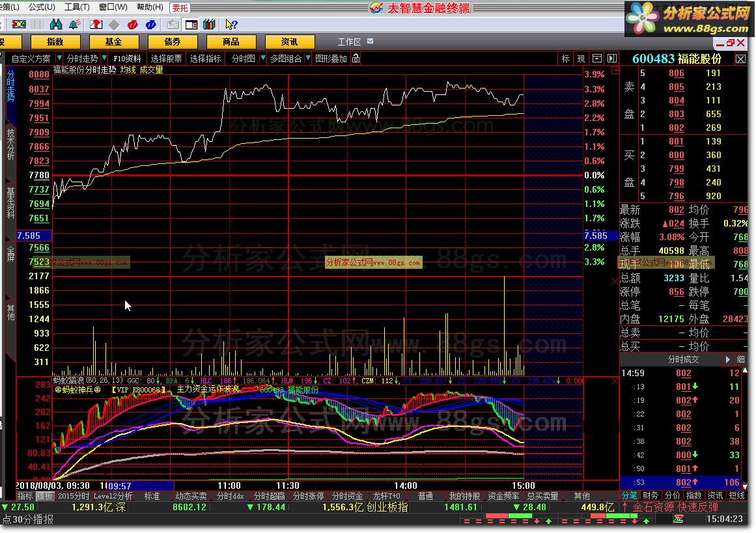The height and width of the screenshot is (533, 756).
Task: Switch to the 技术分析 side tab
Action: (x=10, y=144)
